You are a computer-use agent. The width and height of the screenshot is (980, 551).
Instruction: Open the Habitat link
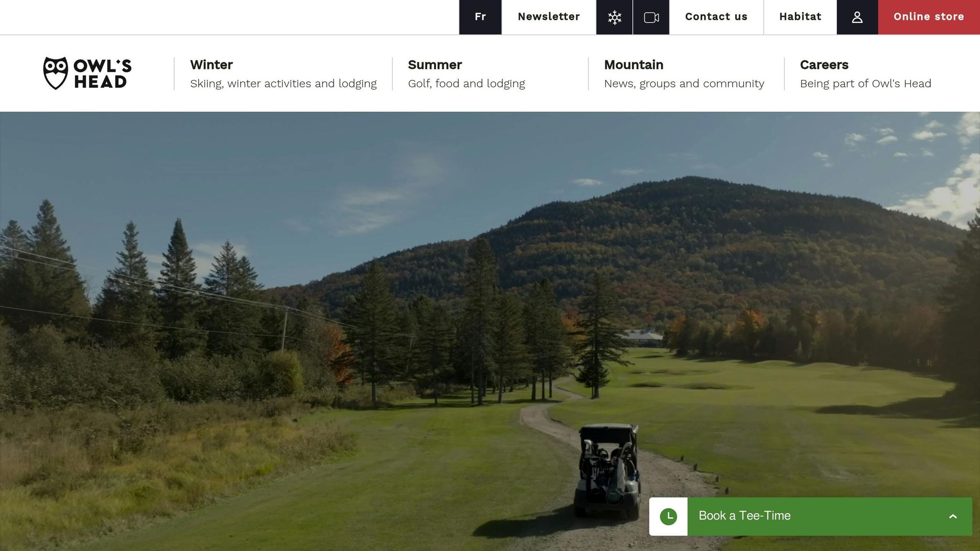click(x=800, y=17)
